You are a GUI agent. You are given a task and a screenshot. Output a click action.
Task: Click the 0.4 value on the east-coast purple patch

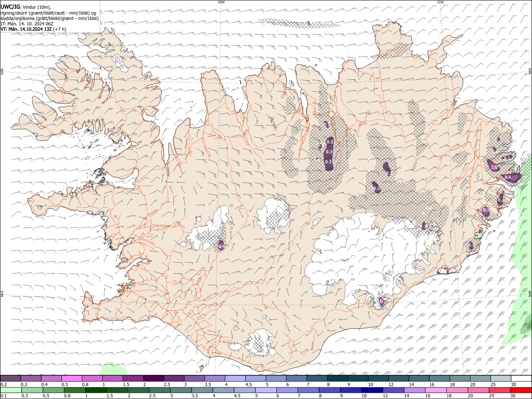tap(508, 177)
